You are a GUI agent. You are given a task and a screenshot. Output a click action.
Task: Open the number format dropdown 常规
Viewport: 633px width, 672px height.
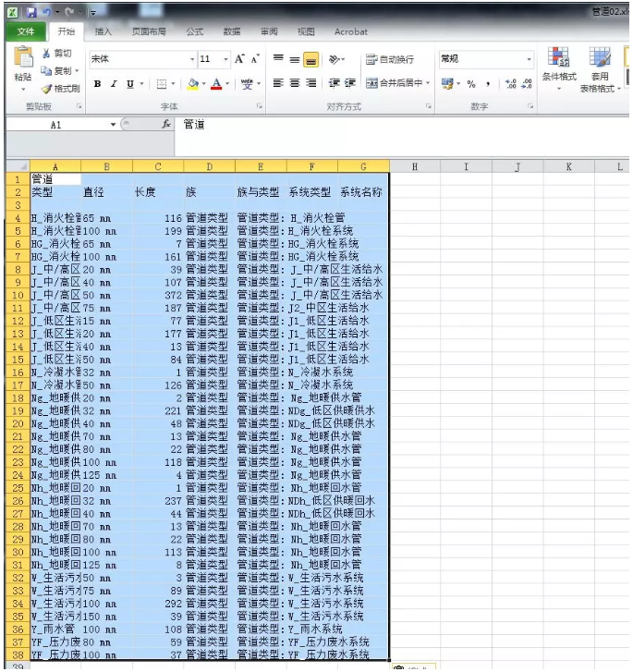[530, 59]
